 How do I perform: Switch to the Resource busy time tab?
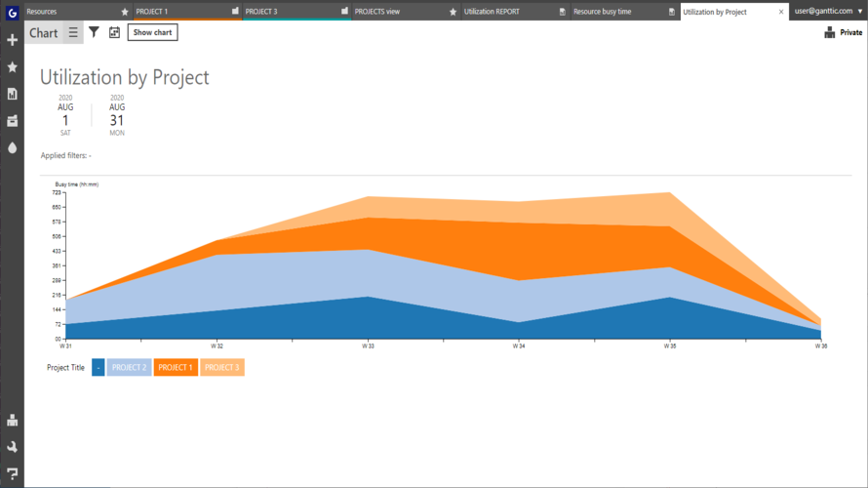click(624, 11)
